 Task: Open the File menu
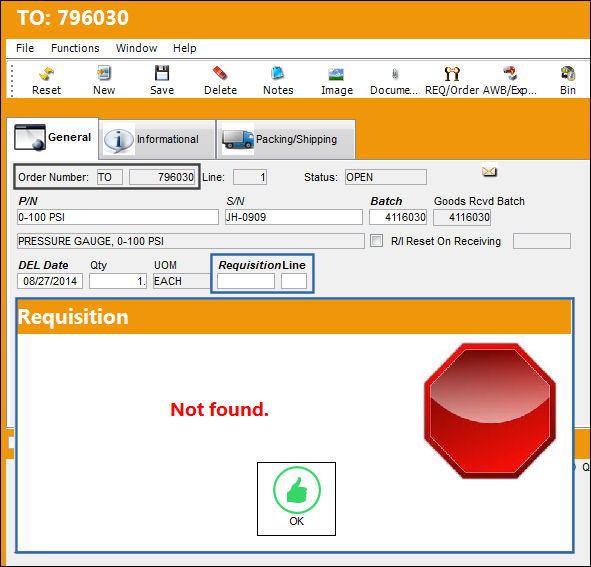[x=25, y=48]
